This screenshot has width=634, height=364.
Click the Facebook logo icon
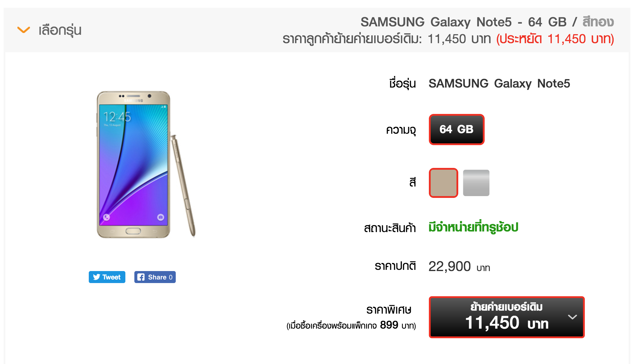pos(141,277)
